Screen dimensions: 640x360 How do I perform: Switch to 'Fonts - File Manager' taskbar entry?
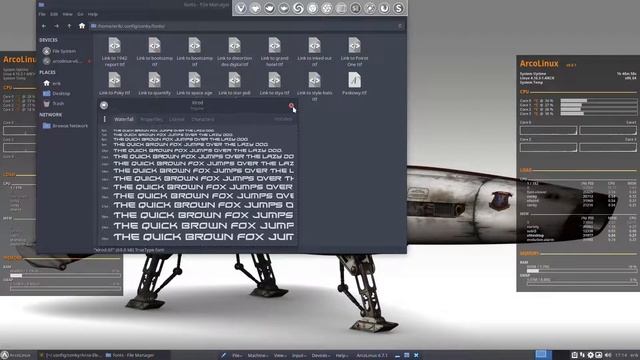point(130,355)
